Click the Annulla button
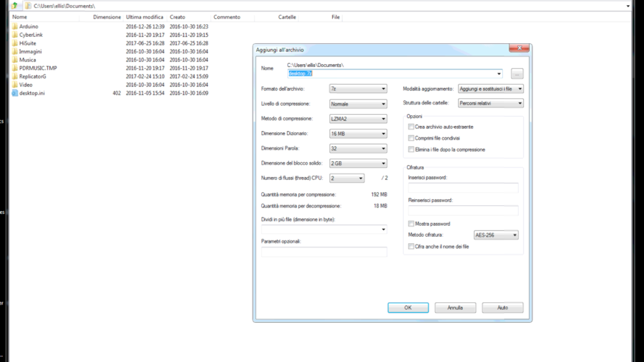The height and width of the screenshot is (362, 644). point(455,308)
